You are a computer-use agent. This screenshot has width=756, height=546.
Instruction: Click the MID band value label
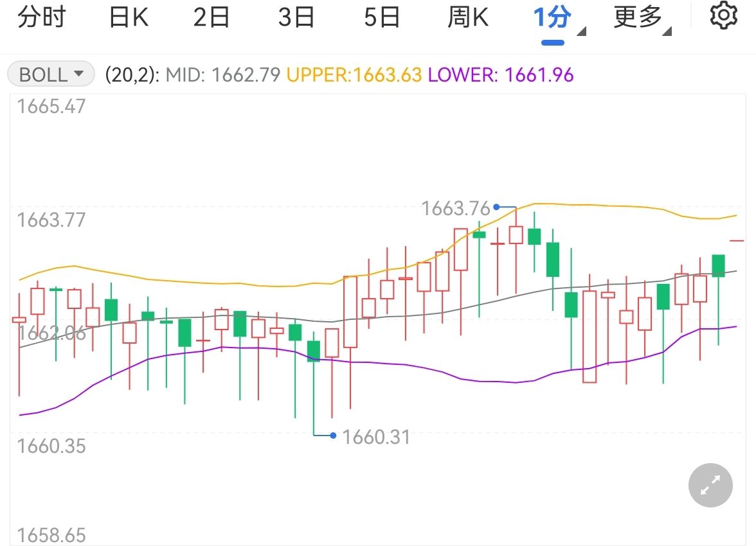223,75
